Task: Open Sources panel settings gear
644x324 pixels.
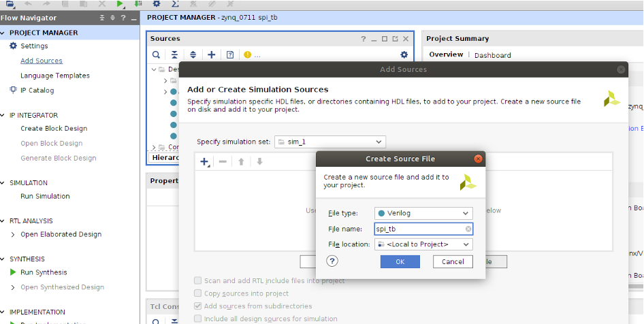Action: (x=404, y=55)
